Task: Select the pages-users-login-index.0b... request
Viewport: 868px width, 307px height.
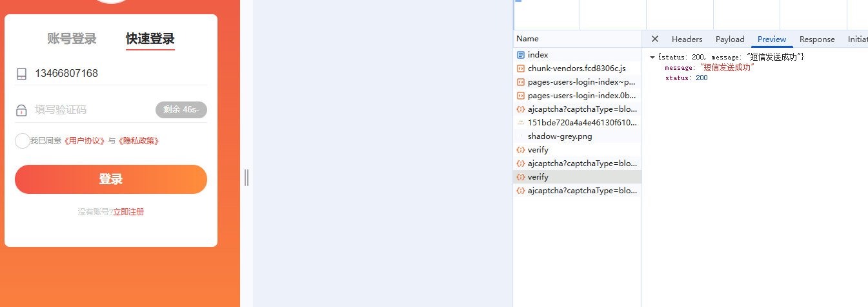Action: click(x=578, y=96)
